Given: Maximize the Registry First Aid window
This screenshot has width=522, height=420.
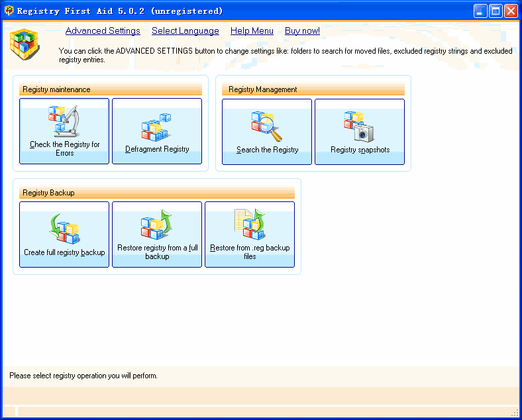Looking at the screenshot, I should point(496,11).
